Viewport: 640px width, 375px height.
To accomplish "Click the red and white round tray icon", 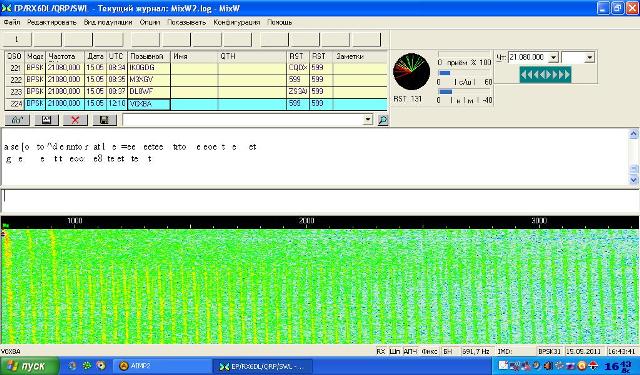I will 594,366.
